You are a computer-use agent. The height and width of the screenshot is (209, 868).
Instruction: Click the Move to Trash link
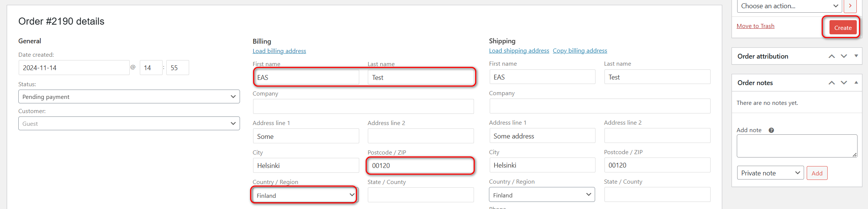tap(755, 26)
